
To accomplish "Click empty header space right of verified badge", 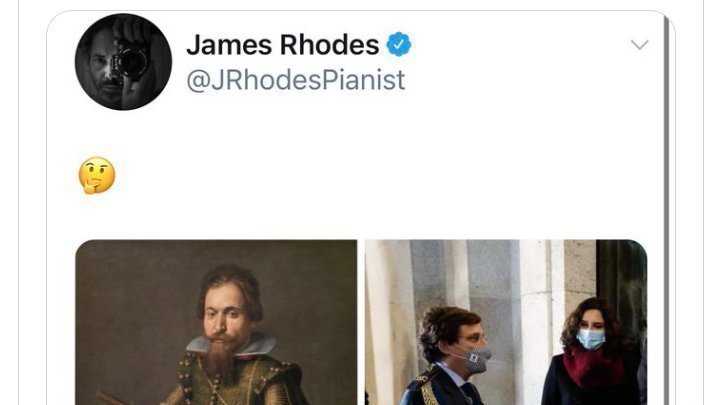I will (x=519, y=45).
